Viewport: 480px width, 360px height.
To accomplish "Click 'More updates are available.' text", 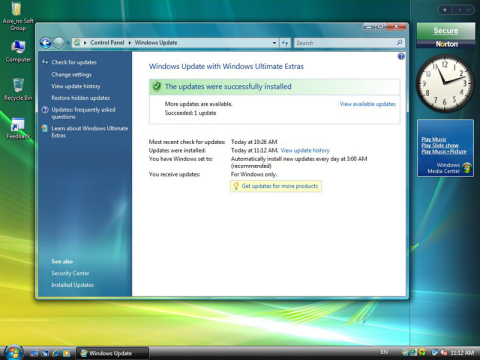I will tap(198, 104).
